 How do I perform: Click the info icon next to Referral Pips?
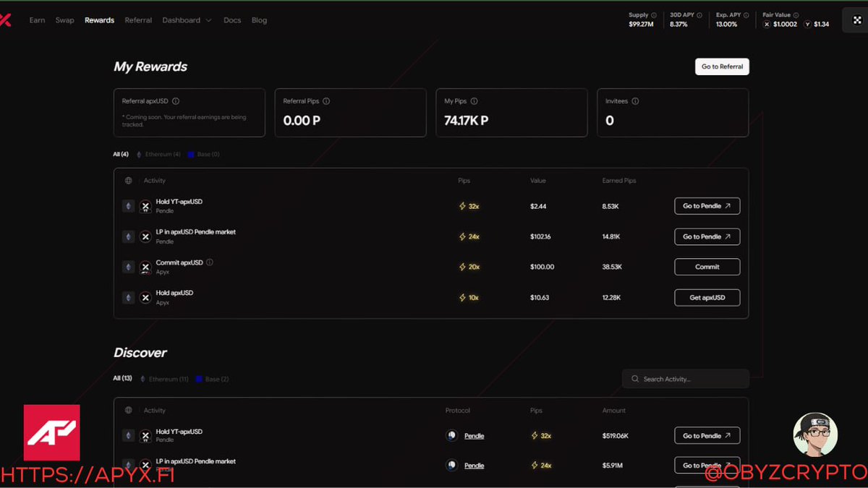(325, 101)
